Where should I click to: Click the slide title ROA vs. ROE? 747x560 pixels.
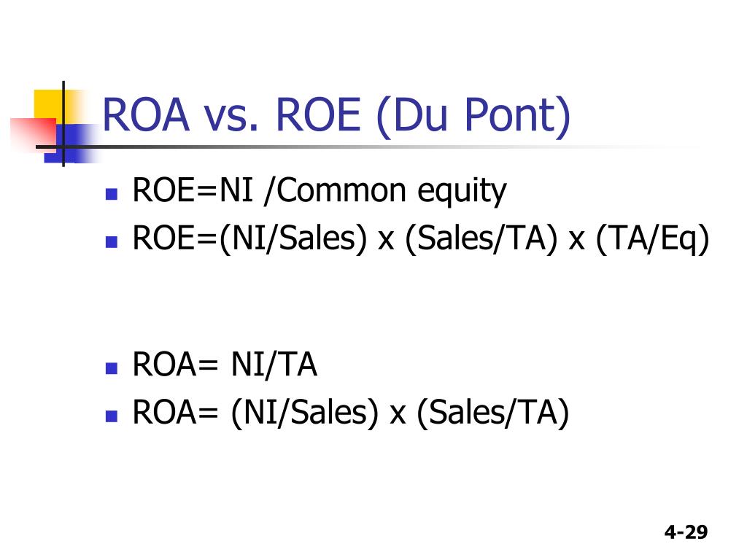point(336,116)
